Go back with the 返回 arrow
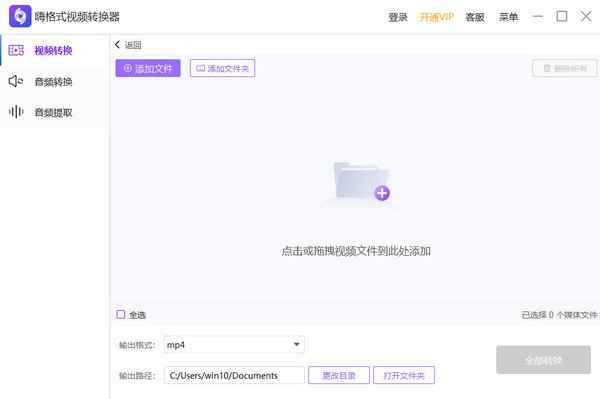This screenshot has width=600, height=399. tap(128, 45)
